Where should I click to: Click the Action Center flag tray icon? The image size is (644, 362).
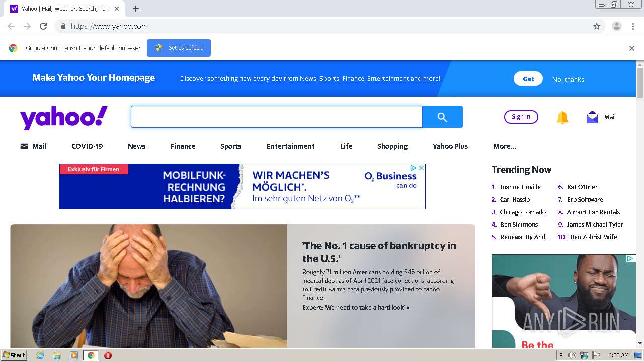[x=596, y=355]
